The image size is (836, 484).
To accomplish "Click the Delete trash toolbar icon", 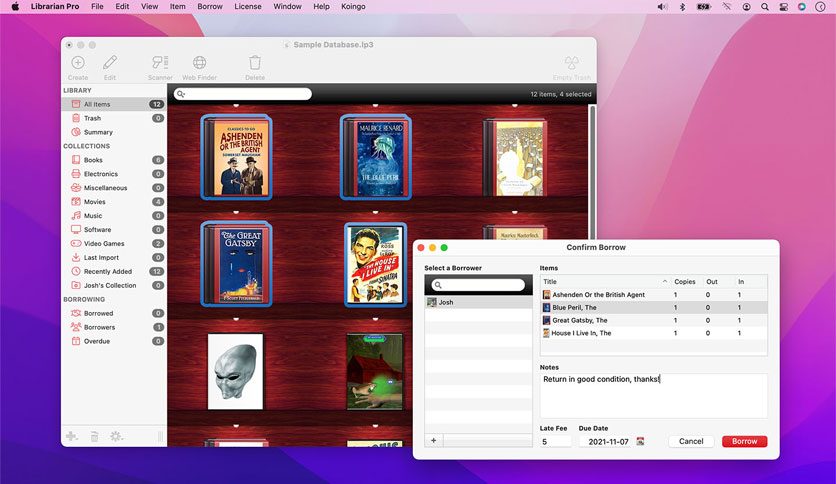I will pyautogui.click(x=255, y=63).
